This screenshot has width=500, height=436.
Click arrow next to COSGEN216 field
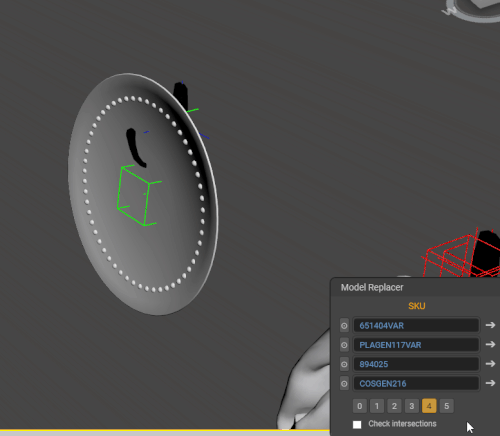pyautogui.click(x=490, y=383)
